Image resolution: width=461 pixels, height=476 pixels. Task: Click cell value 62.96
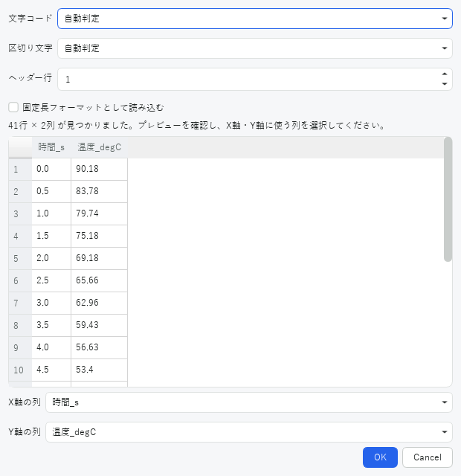coord(99,303)
